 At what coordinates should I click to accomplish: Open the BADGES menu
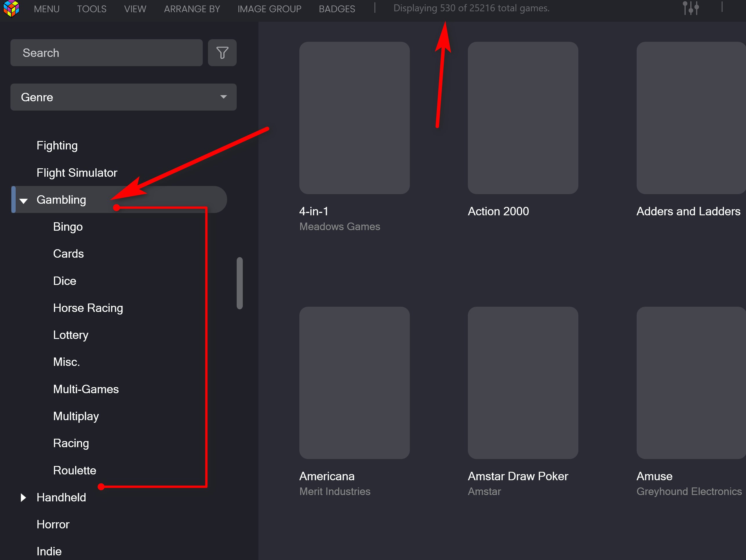point(337,9)
